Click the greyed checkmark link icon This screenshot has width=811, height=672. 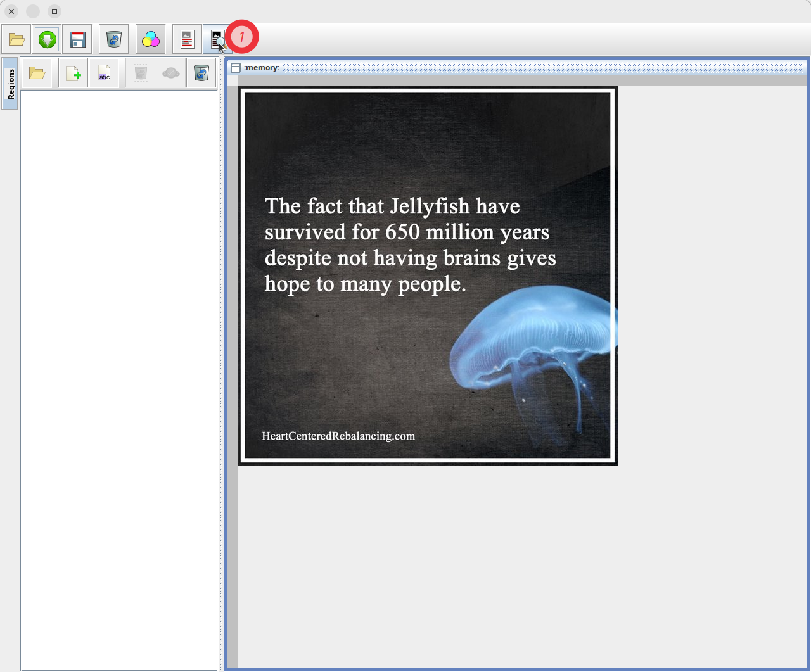171,73
